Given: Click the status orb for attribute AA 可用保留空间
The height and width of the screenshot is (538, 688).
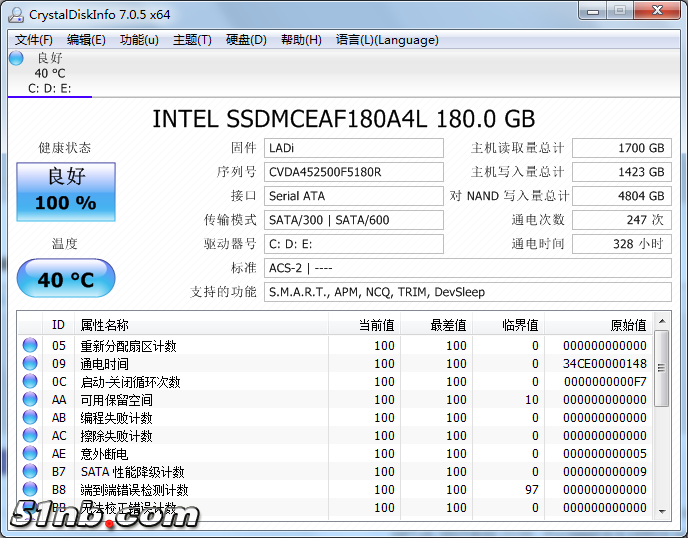Looking at the screenshot, I should 30,400.
